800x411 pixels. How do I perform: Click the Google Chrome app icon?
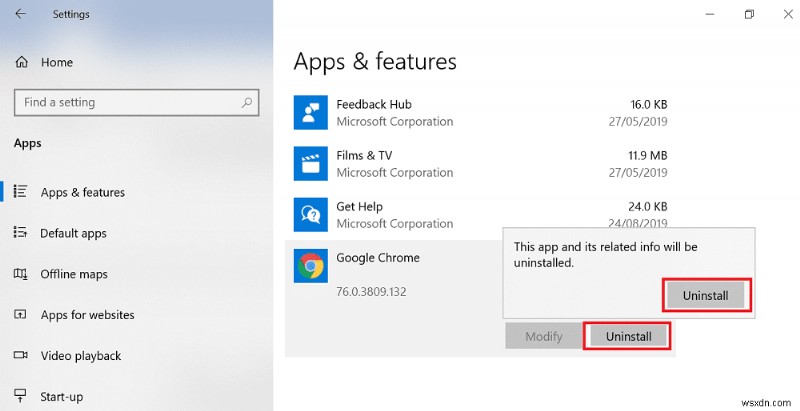click(x=310, y=266)
